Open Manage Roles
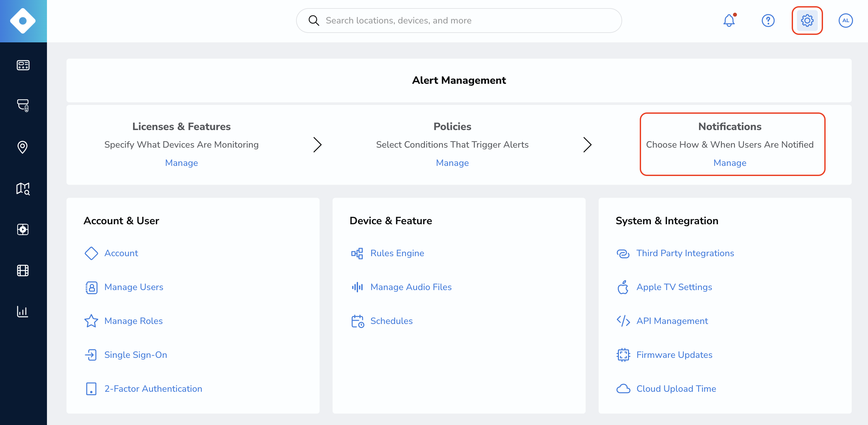868x425 pixels. pos(133,321)
